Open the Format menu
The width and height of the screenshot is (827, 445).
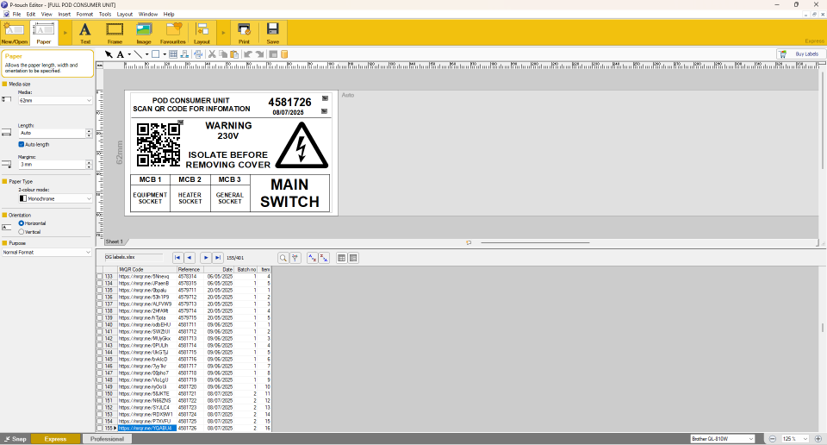pyautogui.click(x=84, y=14)
